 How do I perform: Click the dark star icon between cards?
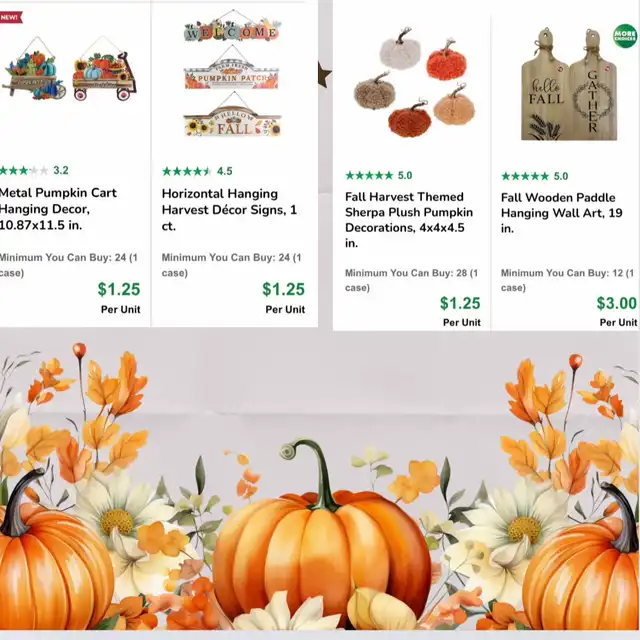(x=324, y=74)
